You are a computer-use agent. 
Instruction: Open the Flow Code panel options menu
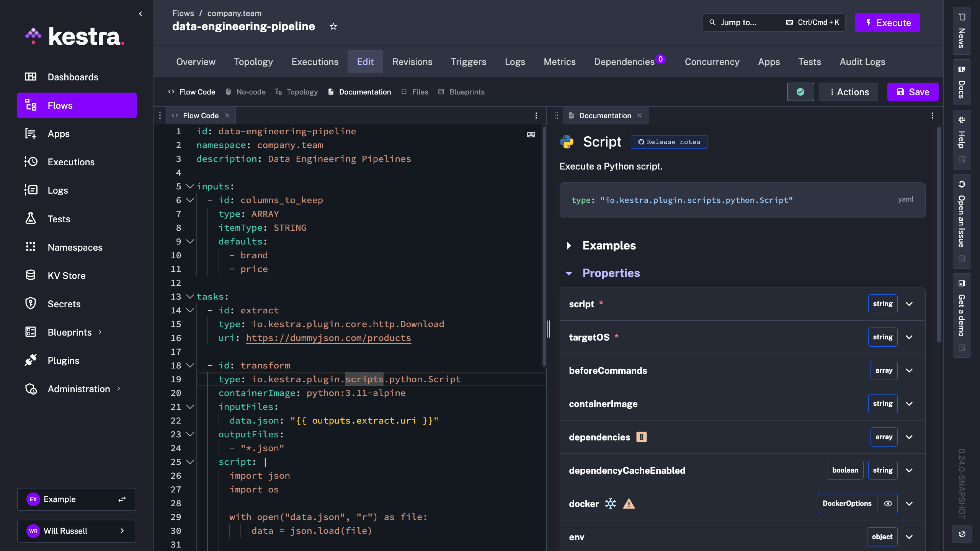(x=536, y=116)
